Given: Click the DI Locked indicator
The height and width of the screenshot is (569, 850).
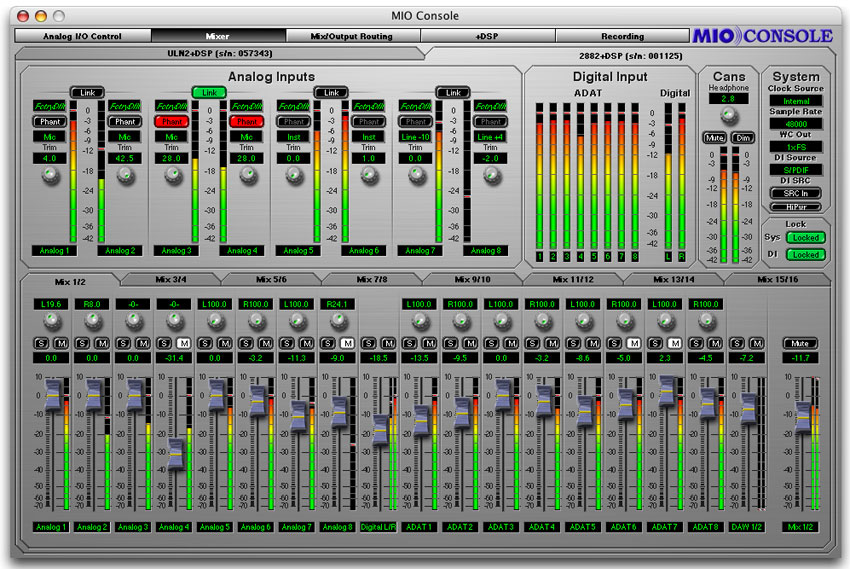Looking at the screenshot, I should [x=806, y=255].
